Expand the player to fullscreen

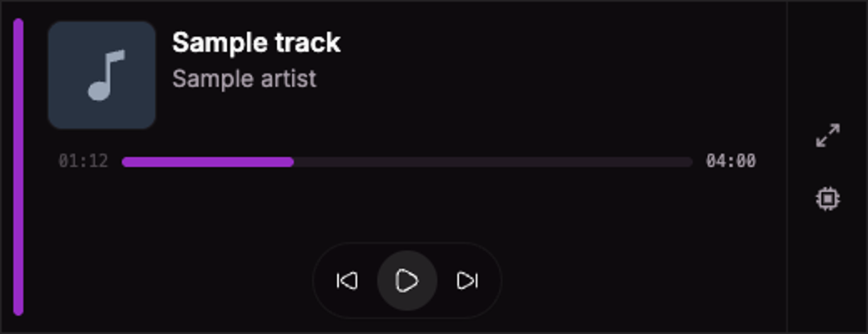[828, 135]
